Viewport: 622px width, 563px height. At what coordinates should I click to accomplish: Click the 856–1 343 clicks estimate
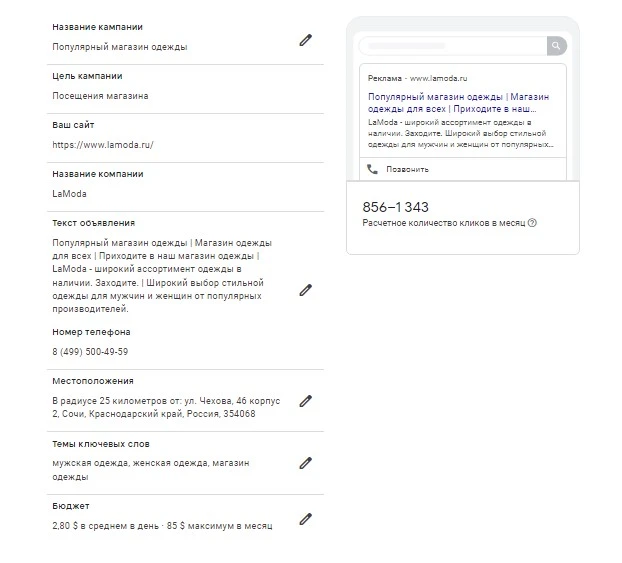tap(395, 207)
